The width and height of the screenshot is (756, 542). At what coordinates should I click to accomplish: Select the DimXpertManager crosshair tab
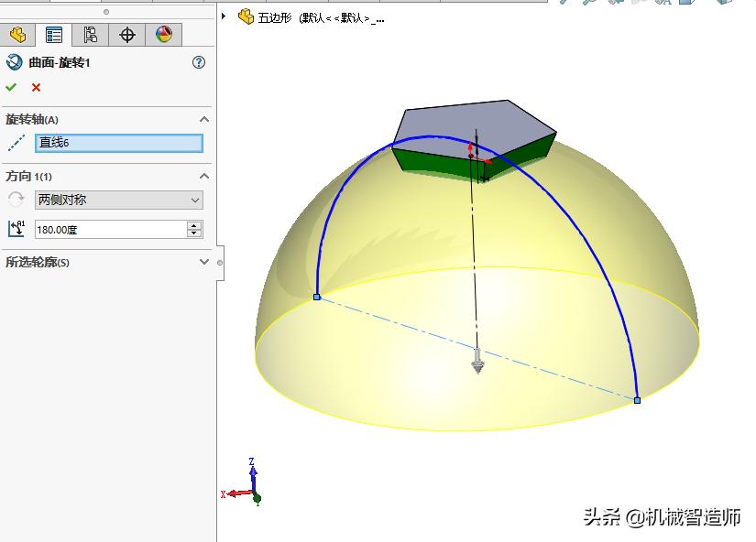[126, 34]
